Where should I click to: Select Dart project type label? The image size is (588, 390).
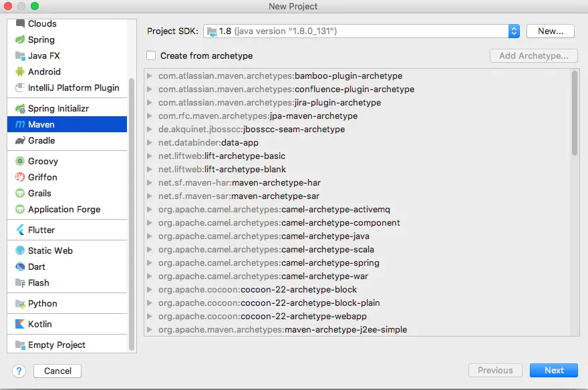click(36, 266)
